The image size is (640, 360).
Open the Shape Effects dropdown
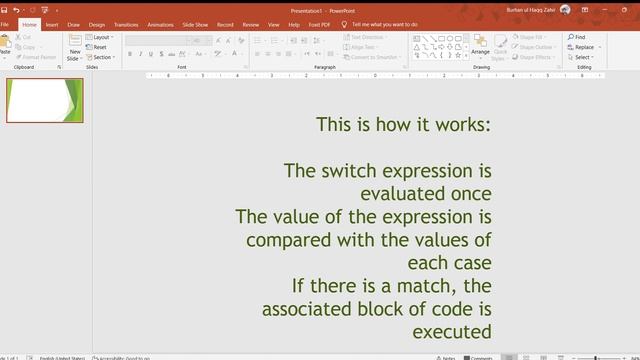pyautogui.click(x=533, y=58)
